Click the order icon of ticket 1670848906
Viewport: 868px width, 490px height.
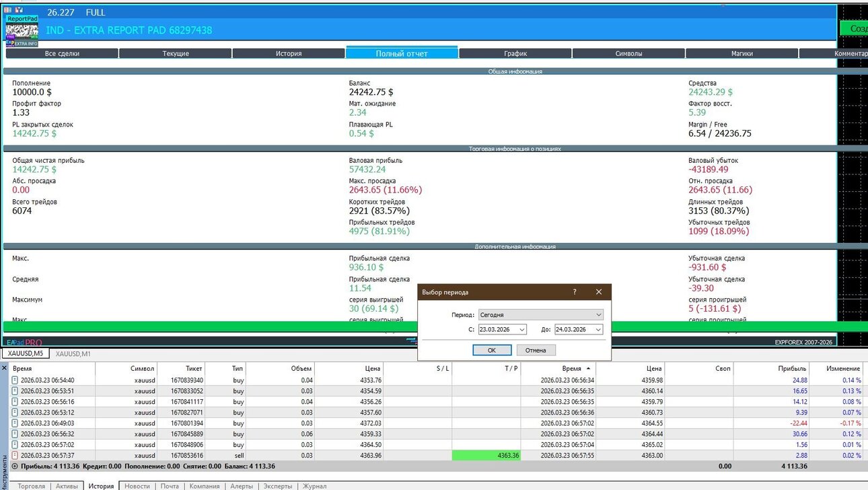[15, 445]
